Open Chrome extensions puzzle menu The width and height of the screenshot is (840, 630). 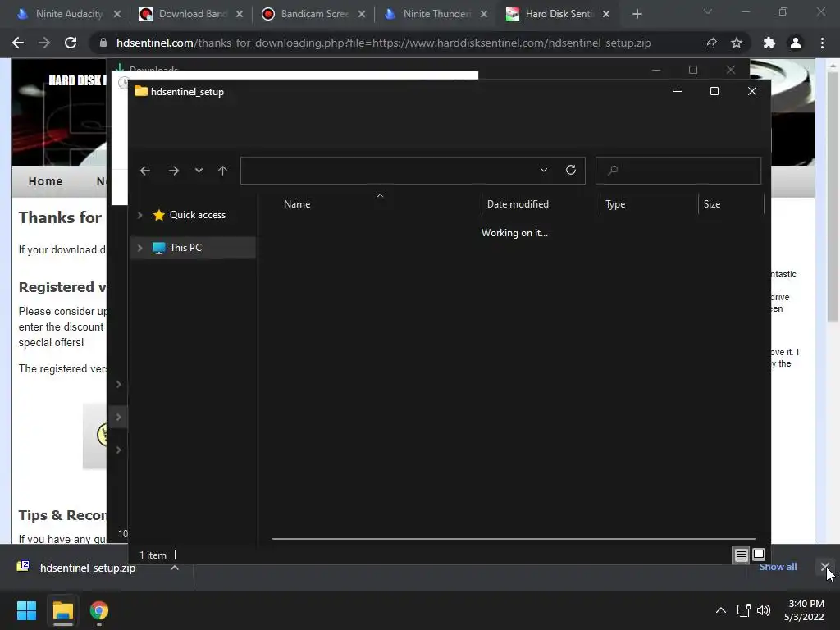point(769,43)
